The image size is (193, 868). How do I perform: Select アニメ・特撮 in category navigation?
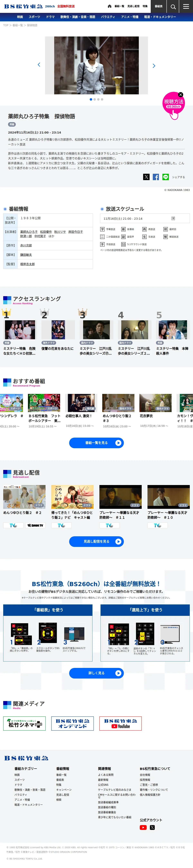(130, 17)
